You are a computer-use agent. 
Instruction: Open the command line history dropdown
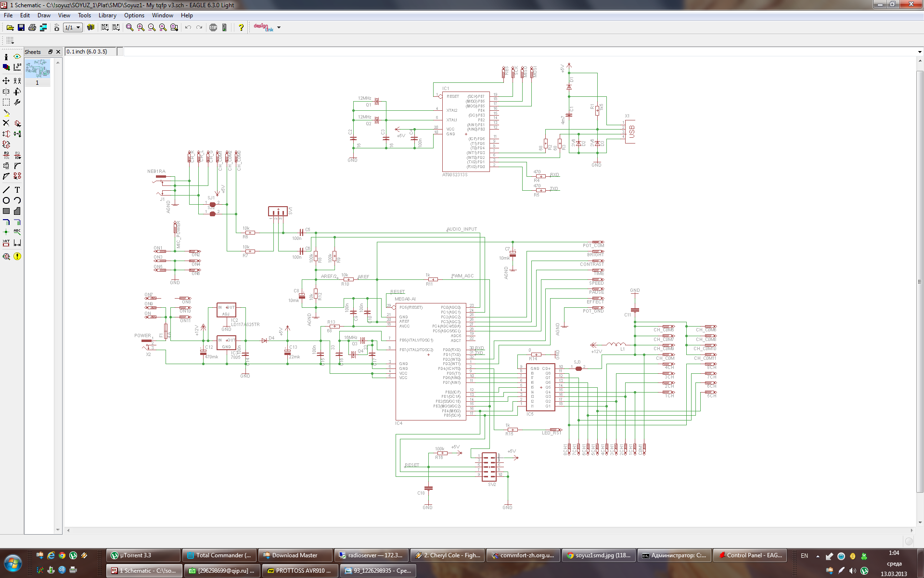[919, 52]
